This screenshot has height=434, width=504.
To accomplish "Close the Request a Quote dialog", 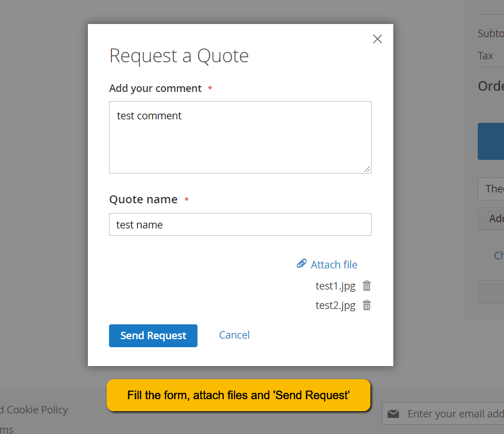I will point(377,39).
